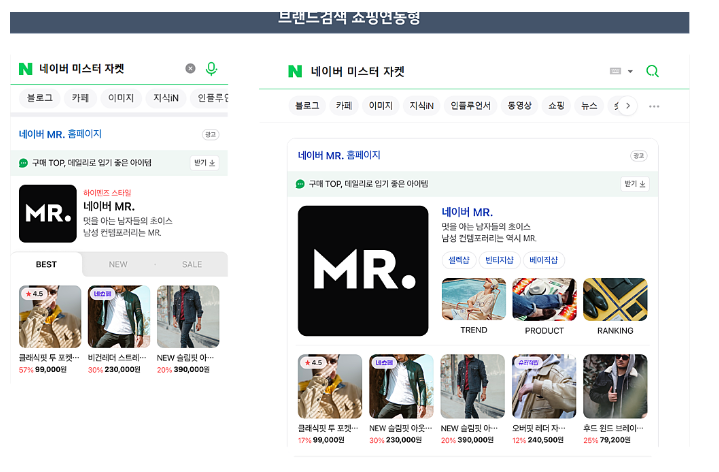The image size is (719, 472).
Task: Click the small MR. logo thumbnail in mobile view
Action: (x=48, y=214)
